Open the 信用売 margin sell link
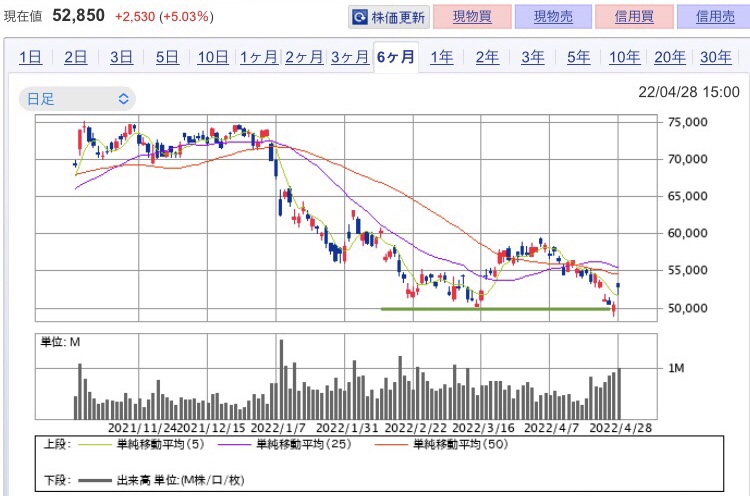The height and width of the screenshot is (496, 750). pos(714,17)
